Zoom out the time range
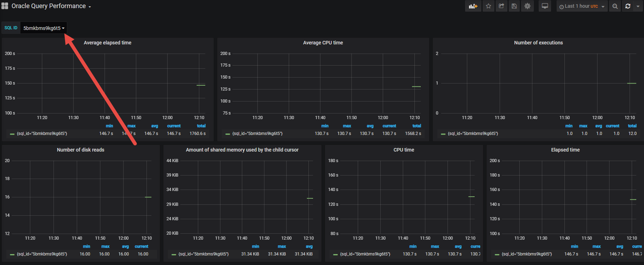The width and height of the screenshot is (644, 265). (615, 6)
